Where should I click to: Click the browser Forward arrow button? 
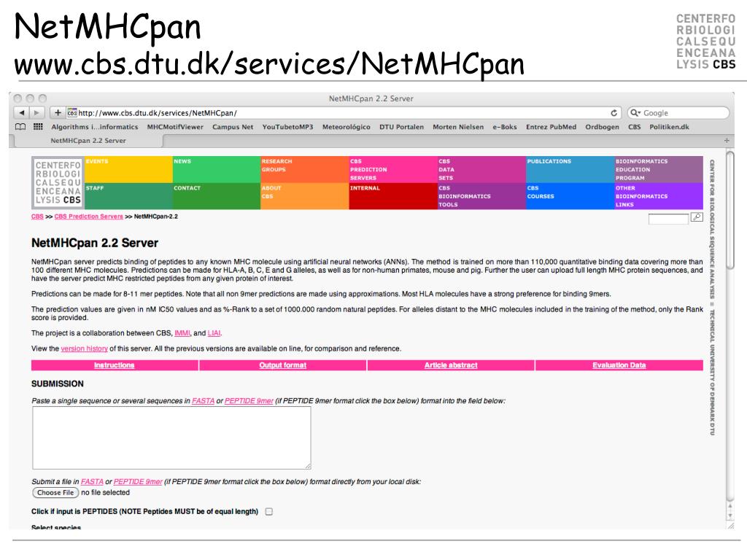pyautogui.click(x=36, y=113)
